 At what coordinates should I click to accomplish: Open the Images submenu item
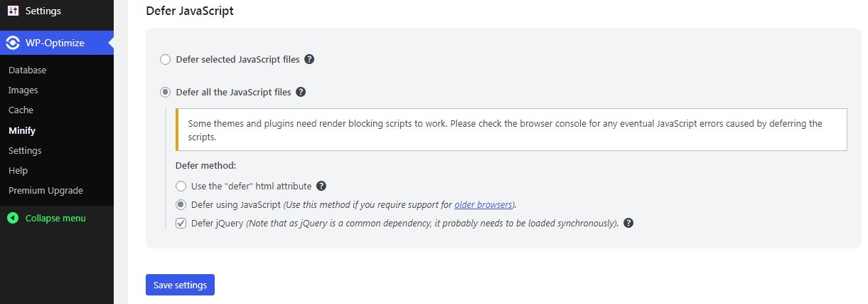[23, 90]
